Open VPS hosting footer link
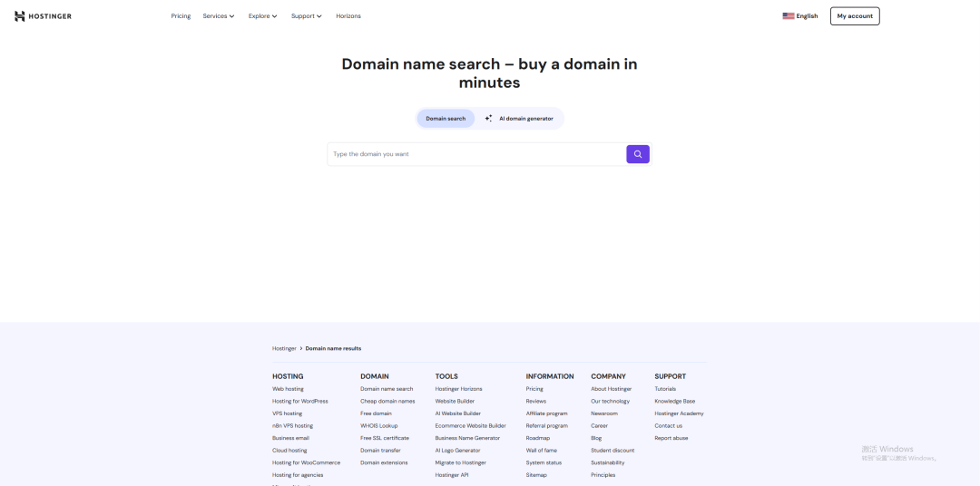980x486 pixels. pos(288,413)
